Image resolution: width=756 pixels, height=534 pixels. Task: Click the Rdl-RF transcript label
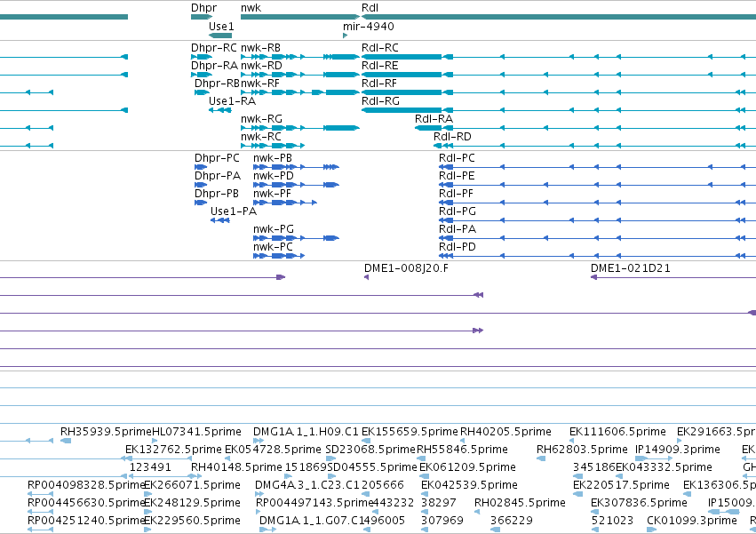point(379,84)
